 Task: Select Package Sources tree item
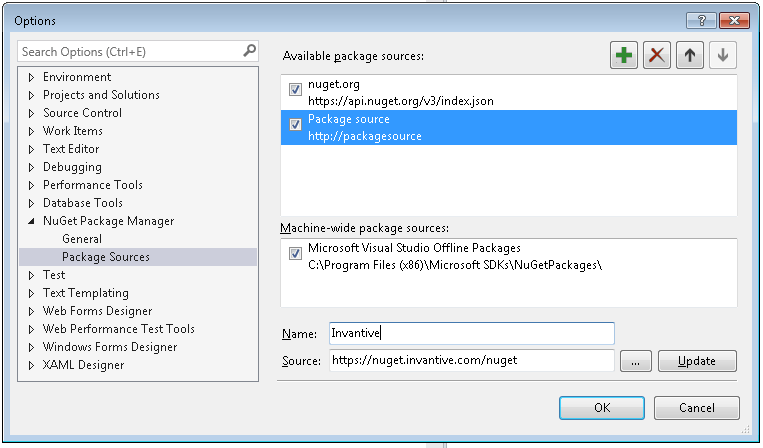[138, 257]
